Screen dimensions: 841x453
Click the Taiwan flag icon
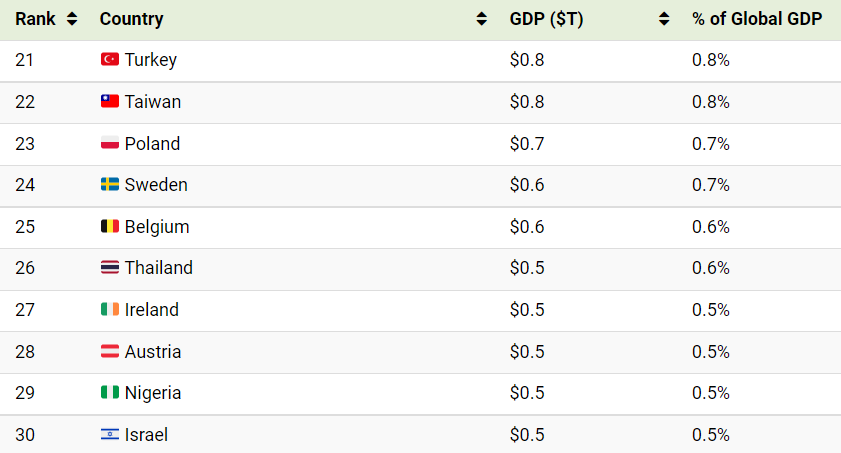[x=110, y=101]
